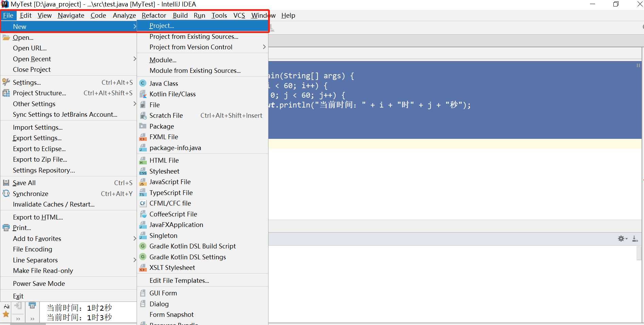Click the CoffeeScript File icon

(x=143, y=214)
